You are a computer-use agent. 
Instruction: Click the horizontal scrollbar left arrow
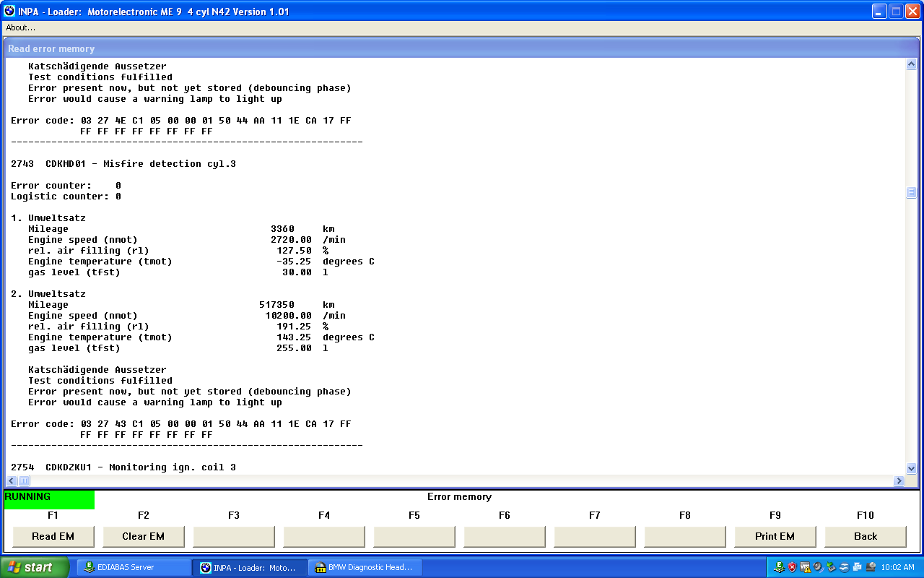12,480
